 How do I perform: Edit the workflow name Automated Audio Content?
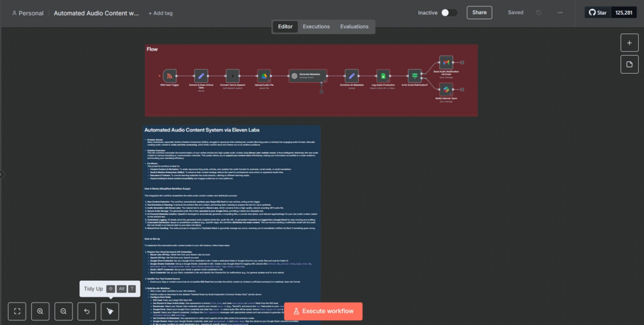[x=97, y=13]
